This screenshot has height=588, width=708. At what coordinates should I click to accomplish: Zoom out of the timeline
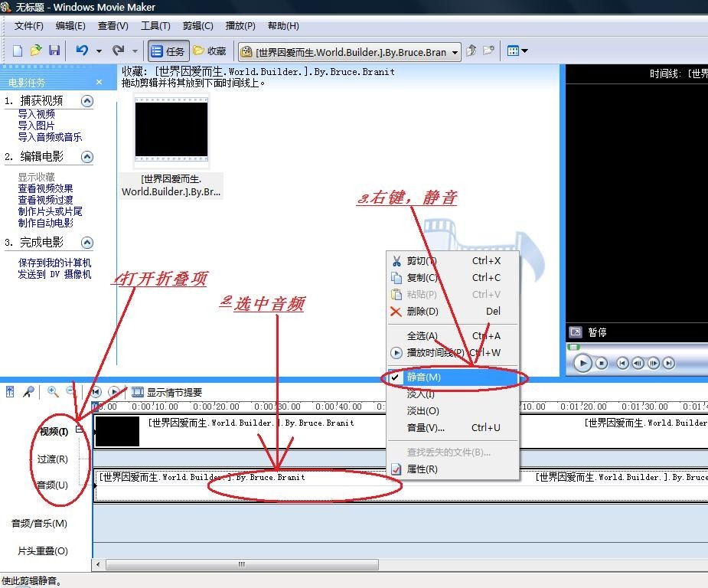pyautogui.click(x=70, y=391)
